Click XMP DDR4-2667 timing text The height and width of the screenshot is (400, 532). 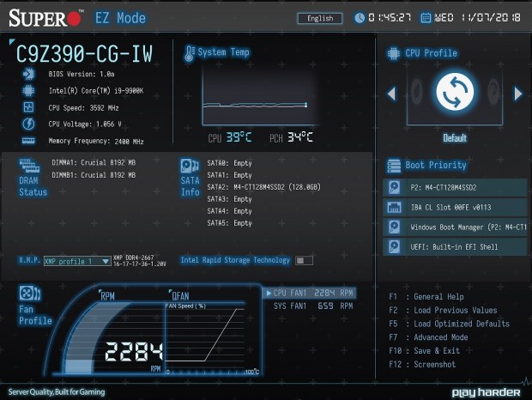140,261
